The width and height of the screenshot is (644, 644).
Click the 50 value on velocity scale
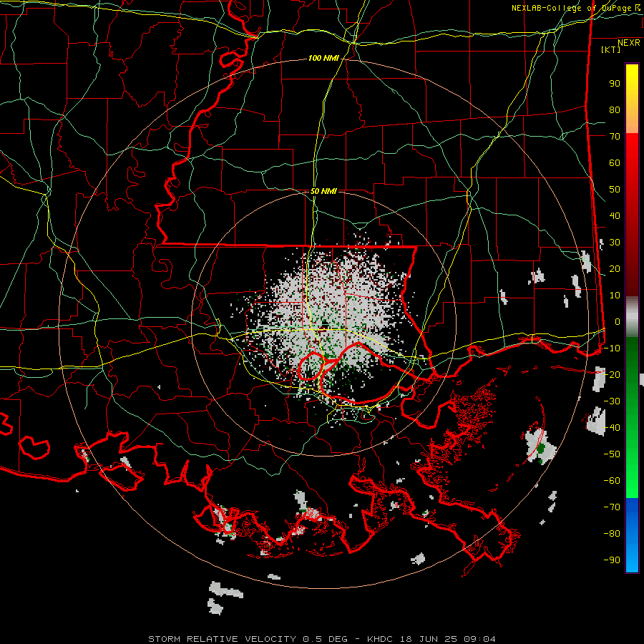(615, 190)
